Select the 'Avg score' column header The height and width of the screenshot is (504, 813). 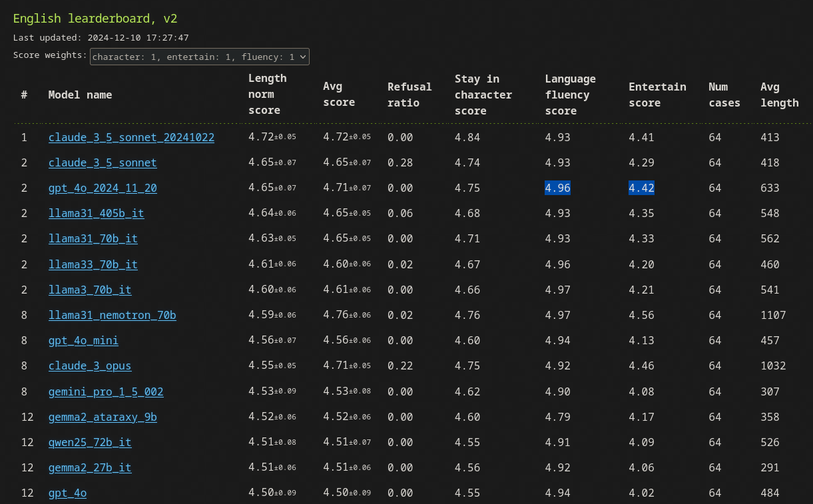(x=339, y=95)
